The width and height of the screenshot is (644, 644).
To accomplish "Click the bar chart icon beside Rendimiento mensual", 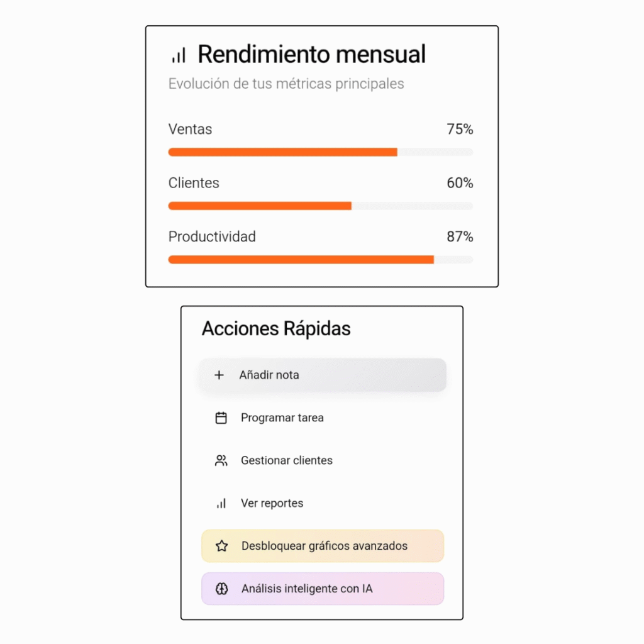I will pos(179,55).
